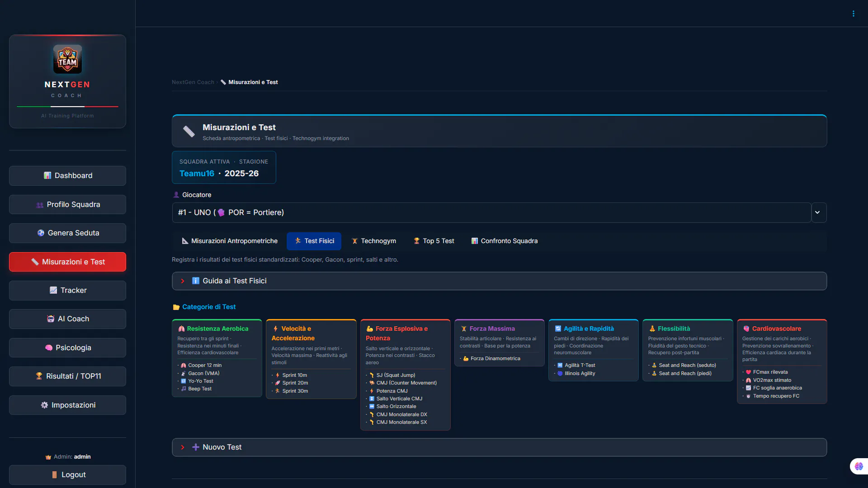Image resolution: width=868 pixels, height=488 pixels.
Task: Click Seat and Reach (seduto) item
Action: tap(684, 366)
